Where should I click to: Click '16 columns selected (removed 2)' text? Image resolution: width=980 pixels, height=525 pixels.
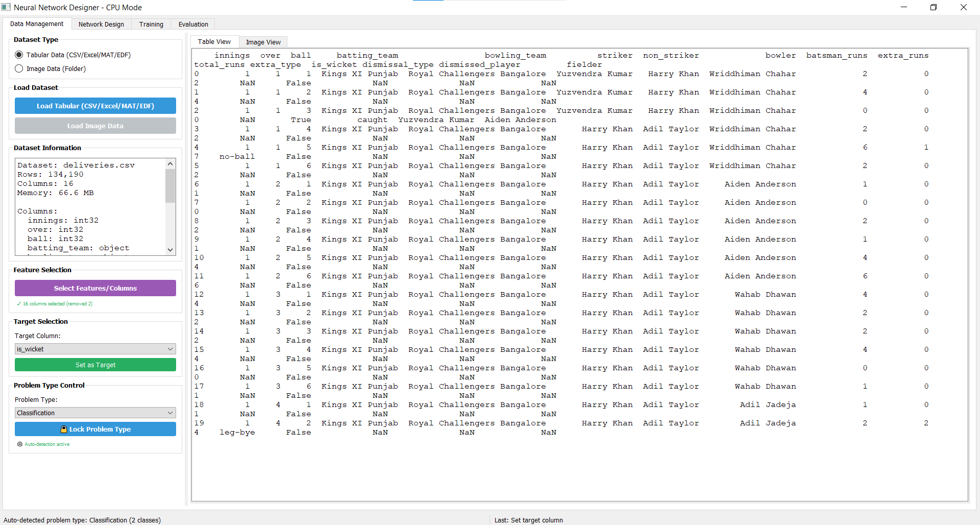[58, 304]
